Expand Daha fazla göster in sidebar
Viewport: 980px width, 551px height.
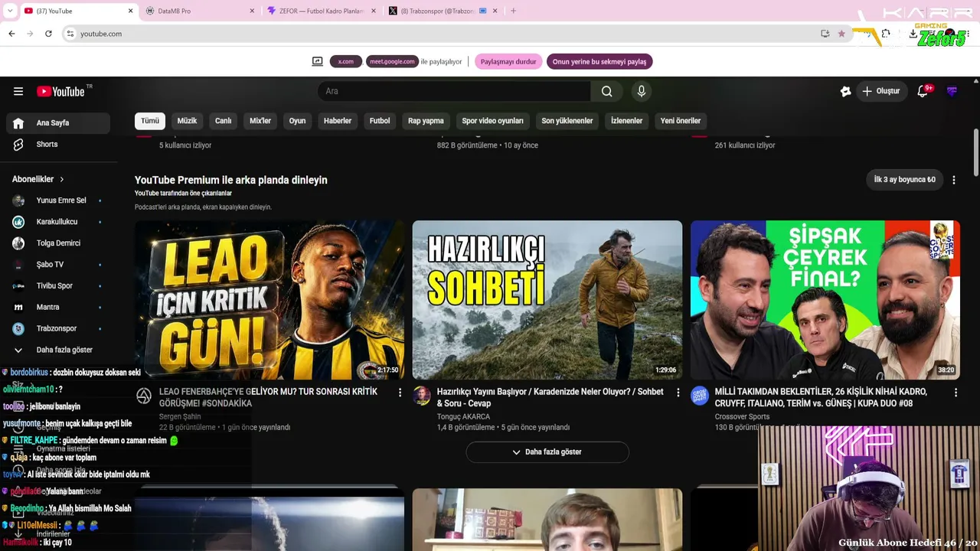point(58,350)
